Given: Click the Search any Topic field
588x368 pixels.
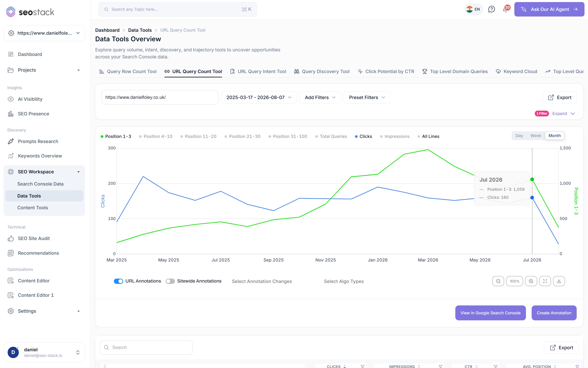Looking at the screenshot, I should click(x=177, y=9).
